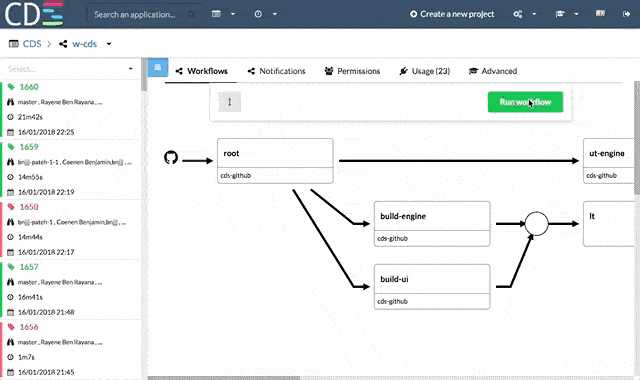Click '16m41s' duration text
This screenshot has width=640, height=380.
30,297
